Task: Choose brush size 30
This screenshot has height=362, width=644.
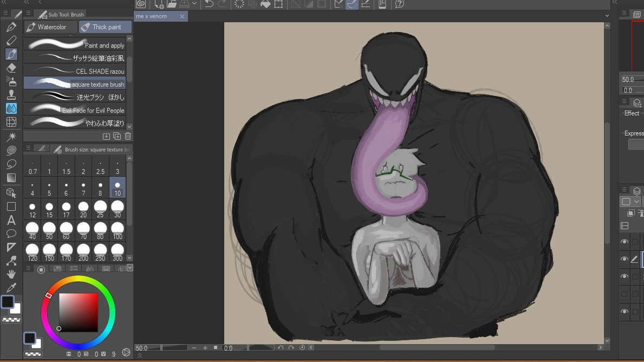Action: (x=118, y=209)
